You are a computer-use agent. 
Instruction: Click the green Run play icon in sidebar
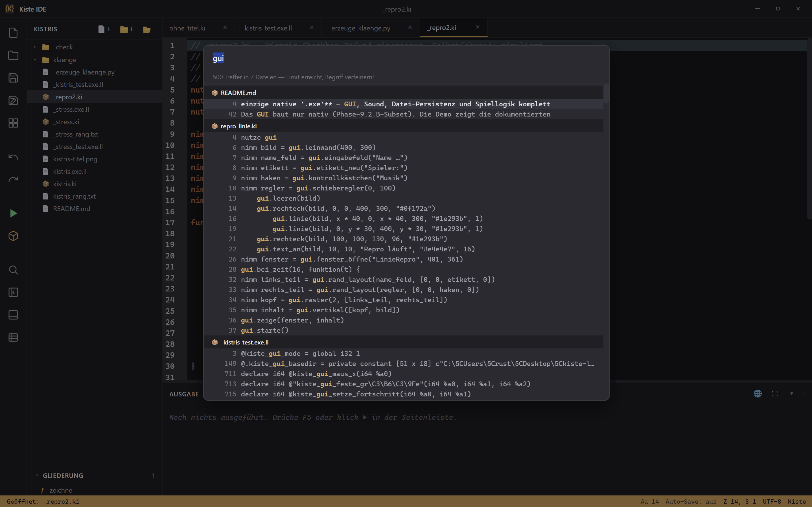[x=13, y=213]
